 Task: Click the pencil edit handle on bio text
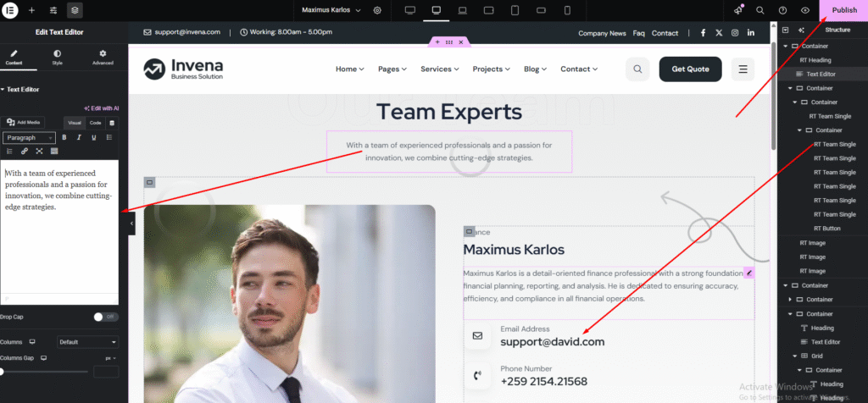(749, 273)
